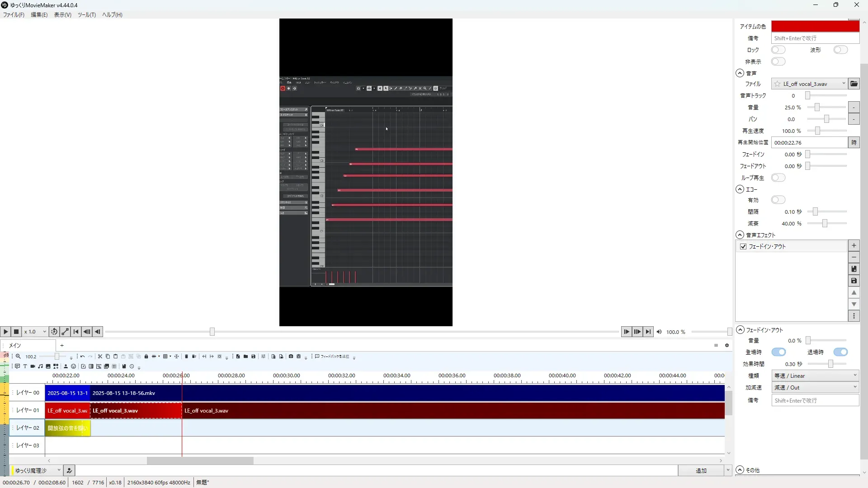Click the delete trash icon in timeline toolbar
This screenshot has height=488, width=868.
coord(186,357)
